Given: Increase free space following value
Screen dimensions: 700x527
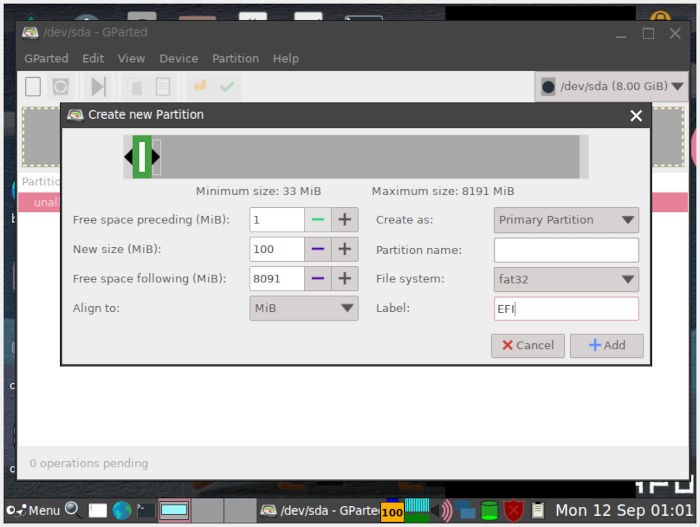Looking at the screenshot, I should (x=344, y=278).
